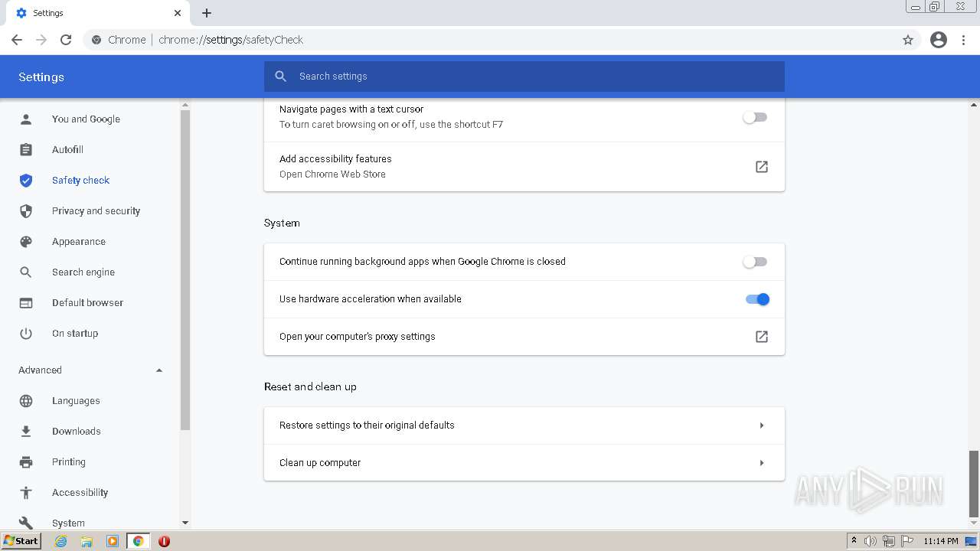Go back to the previous page
Screen dimensions: 980x551
pos(17,40)
